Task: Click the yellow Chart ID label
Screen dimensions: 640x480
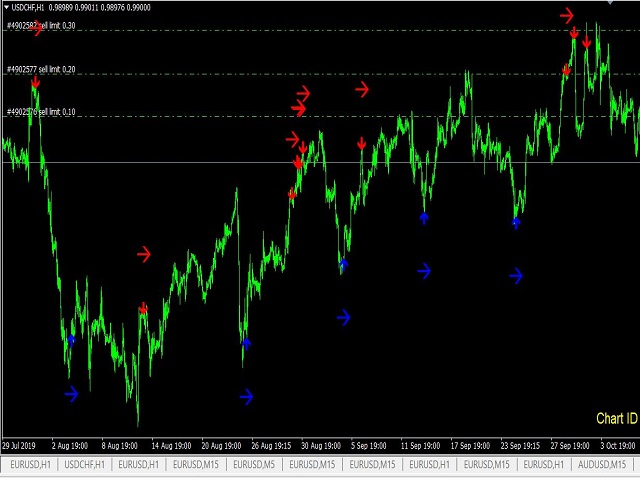Action: (x=617, y=418)
